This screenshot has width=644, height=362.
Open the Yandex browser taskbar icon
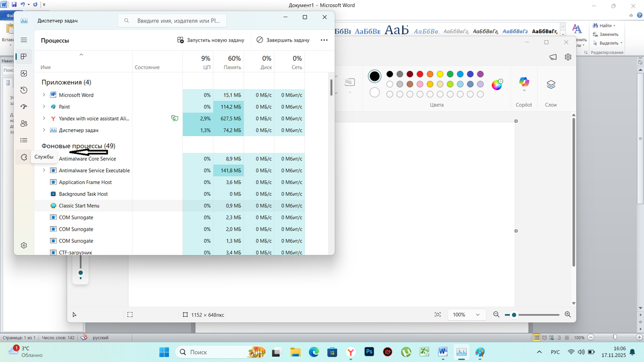(x=350, y=352)
